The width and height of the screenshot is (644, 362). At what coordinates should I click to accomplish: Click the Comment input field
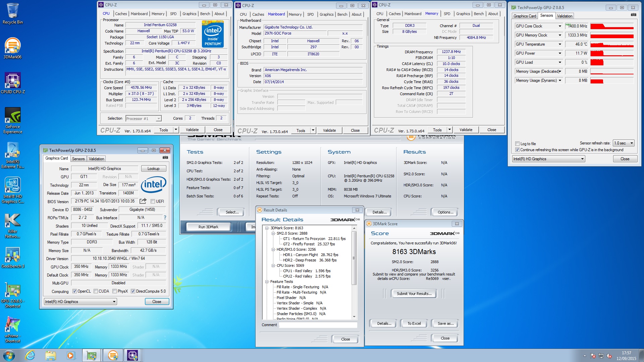point(318,325)
